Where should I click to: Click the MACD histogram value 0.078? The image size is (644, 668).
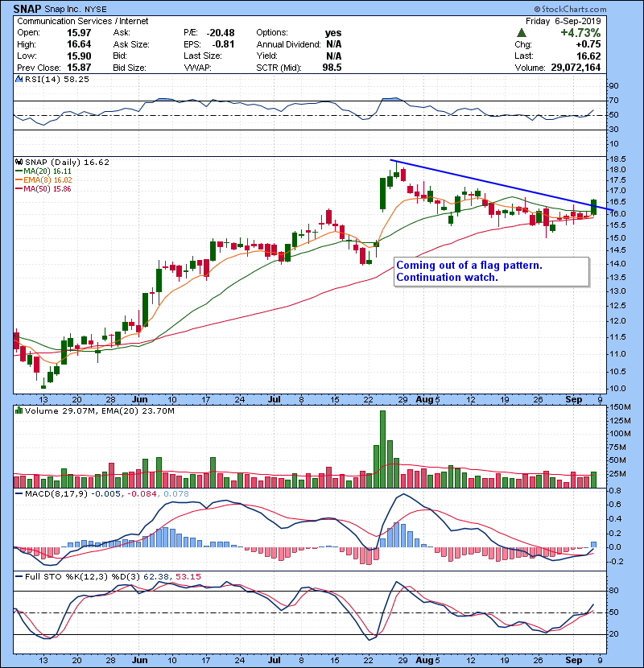[x=176, y=494]
